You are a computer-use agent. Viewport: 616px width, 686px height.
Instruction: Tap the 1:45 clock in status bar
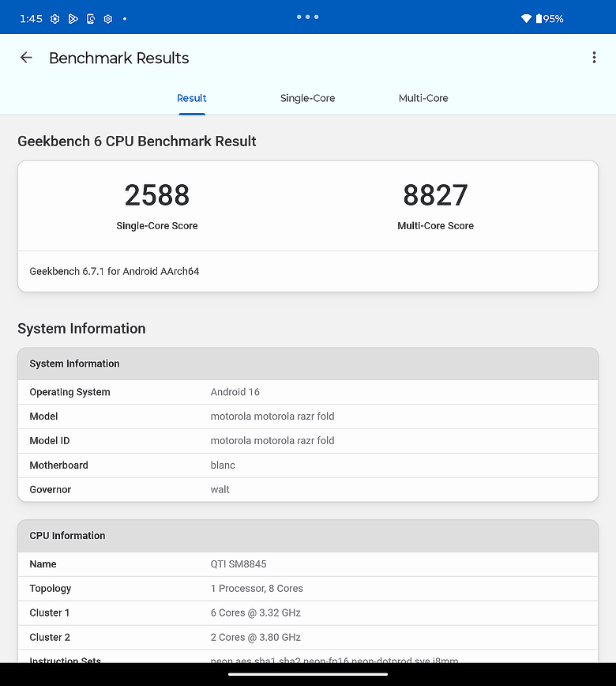[31, 19]
